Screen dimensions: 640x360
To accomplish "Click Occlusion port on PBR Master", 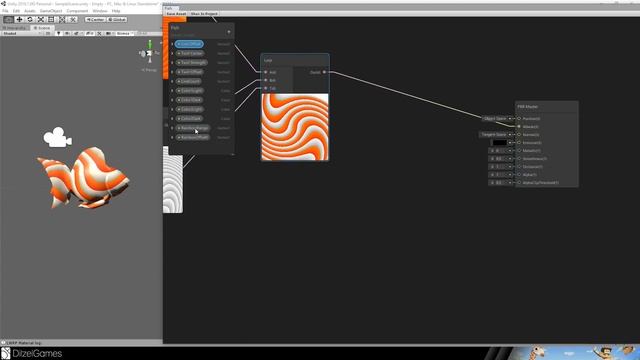I will [519, 167].
